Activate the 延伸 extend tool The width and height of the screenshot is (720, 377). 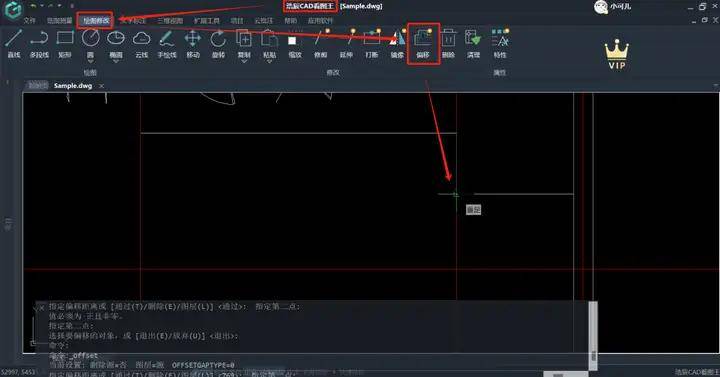[346, 43]
